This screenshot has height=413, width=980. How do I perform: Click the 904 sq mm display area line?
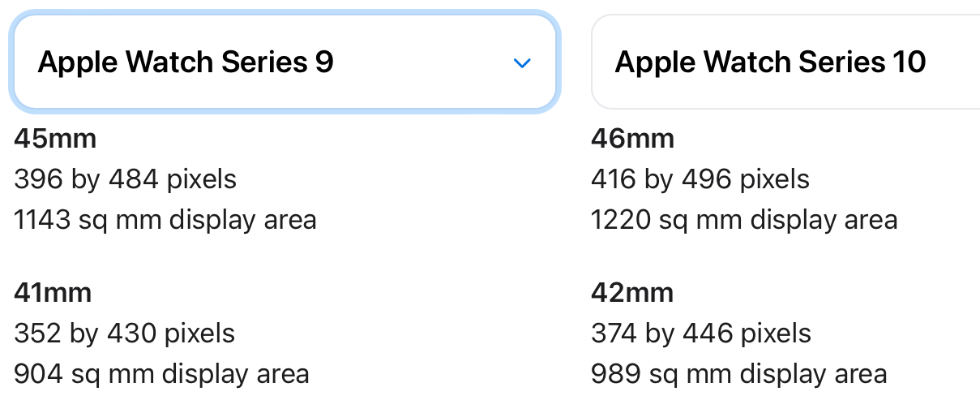coord(161,374)
